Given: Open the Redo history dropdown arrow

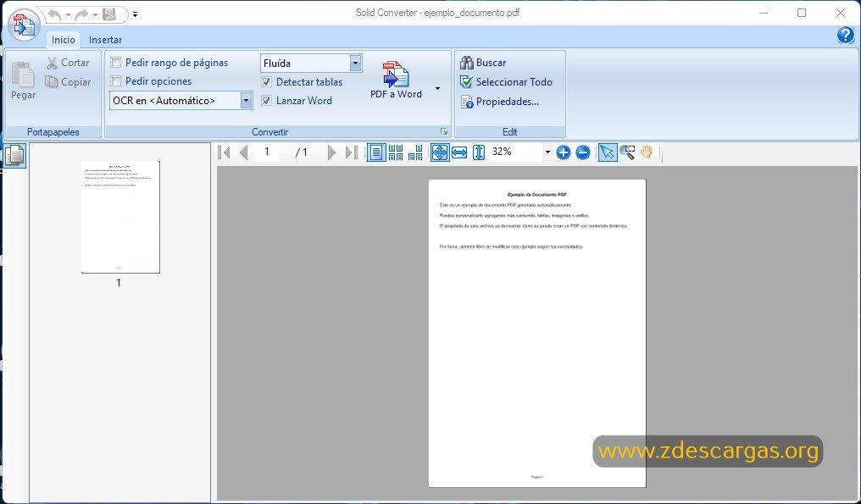Looking at the screenshot, I should point(94,15).
